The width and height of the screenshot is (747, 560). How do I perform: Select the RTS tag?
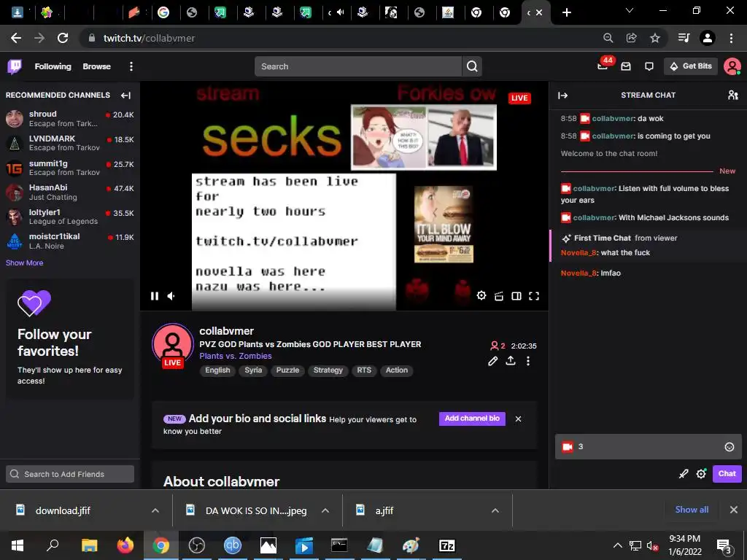click(364, 370)
